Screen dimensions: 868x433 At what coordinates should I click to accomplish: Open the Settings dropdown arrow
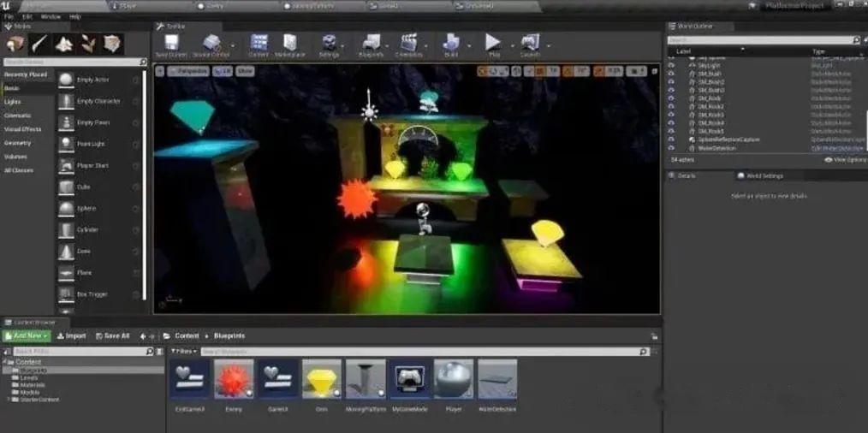[x=344, y=46]
